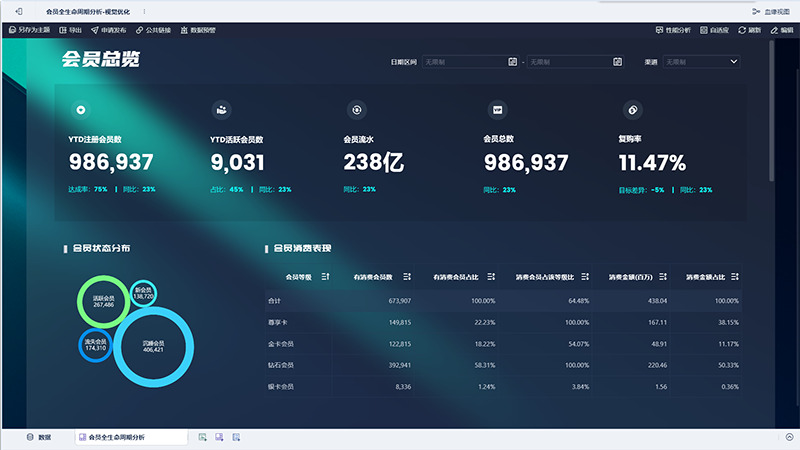Open 血缘视图 lineage view
This screenshot has height=450, width=800.
click(770, 11)
